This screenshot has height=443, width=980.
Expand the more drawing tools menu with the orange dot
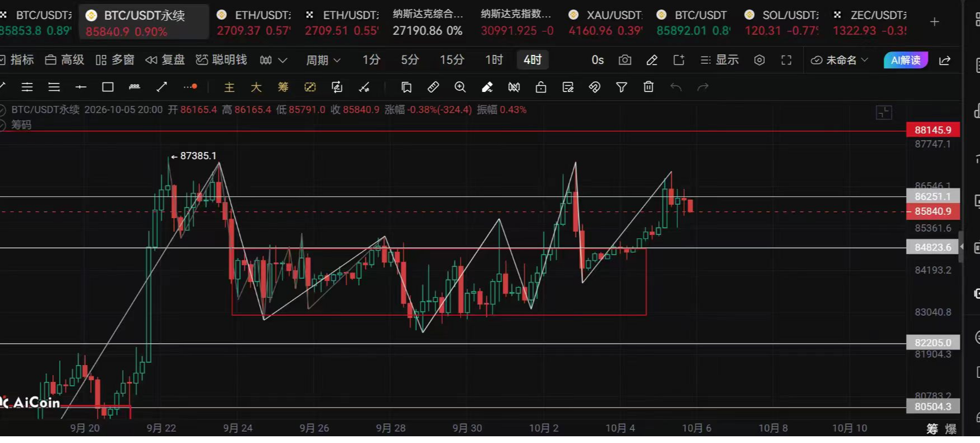tap(191, 87)
